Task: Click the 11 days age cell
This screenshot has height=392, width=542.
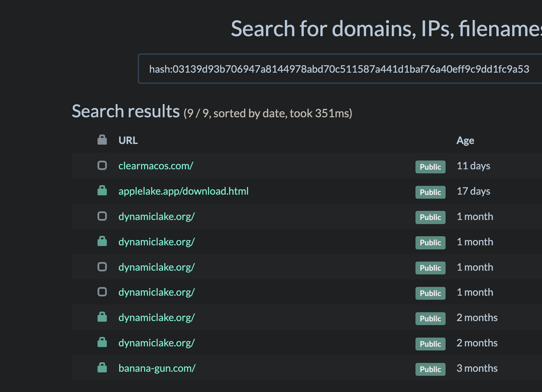Action: pos(473,166)
